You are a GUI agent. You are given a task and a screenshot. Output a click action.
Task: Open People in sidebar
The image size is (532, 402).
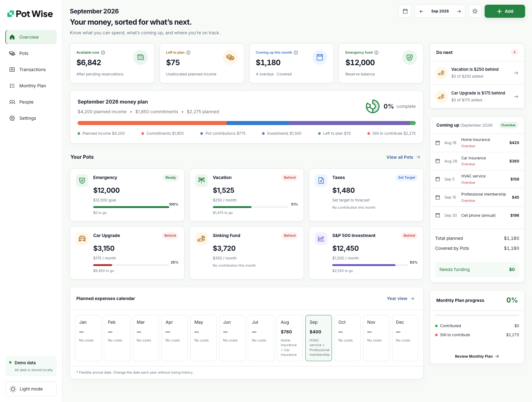point(31,102)
